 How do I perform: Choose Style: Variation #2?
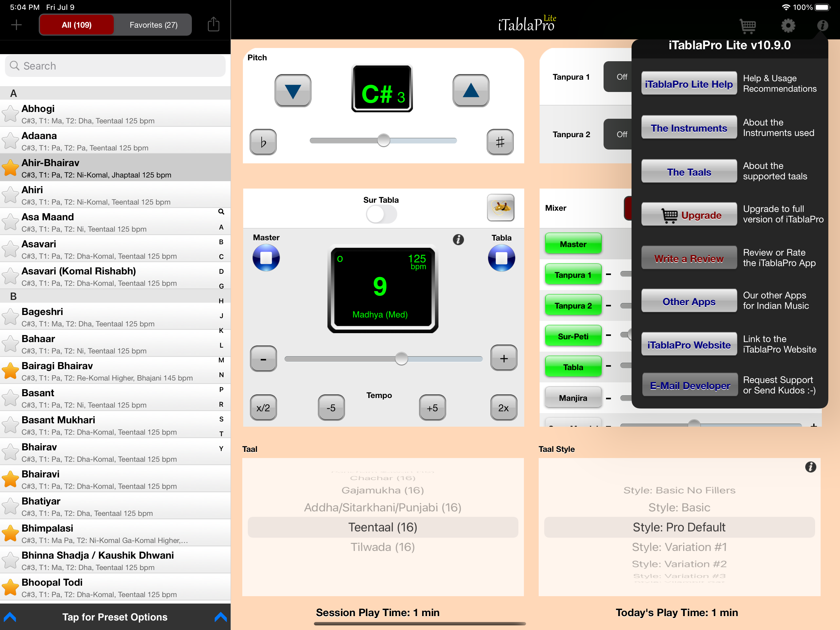point(680,564)
